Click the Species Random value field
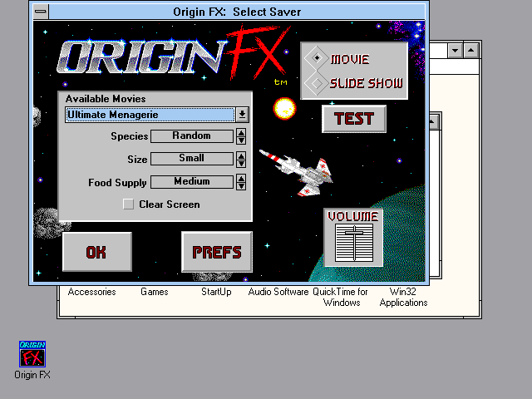 (x=192, y=135)
